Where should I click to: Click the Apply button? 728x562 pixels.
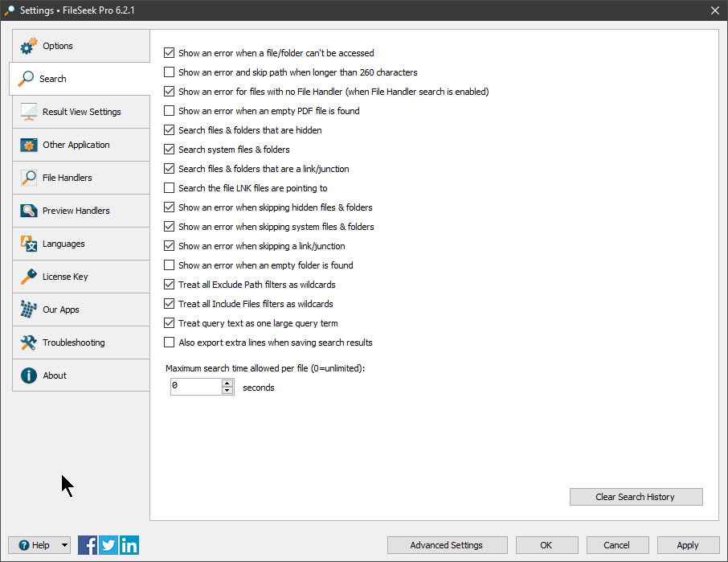click(688, 545)
